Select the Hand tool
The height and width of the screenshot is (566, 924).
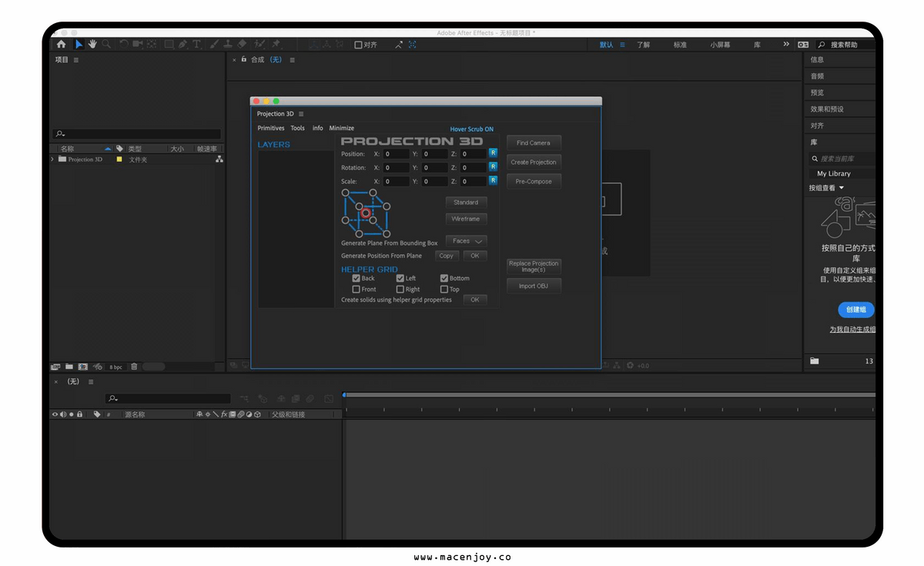(x=92, y=45)
